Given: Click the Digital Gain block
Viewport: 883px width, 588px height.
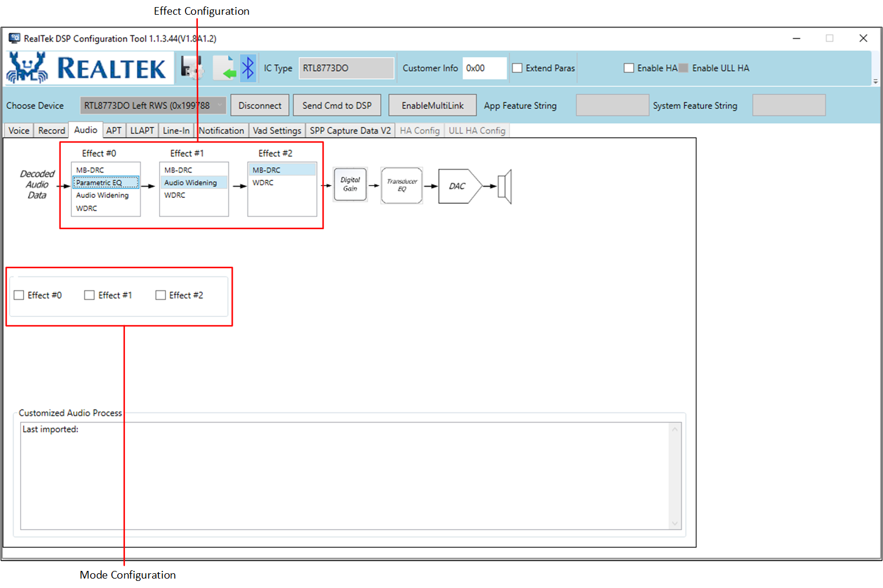Looking at the screenshot, I should (350, 184).
